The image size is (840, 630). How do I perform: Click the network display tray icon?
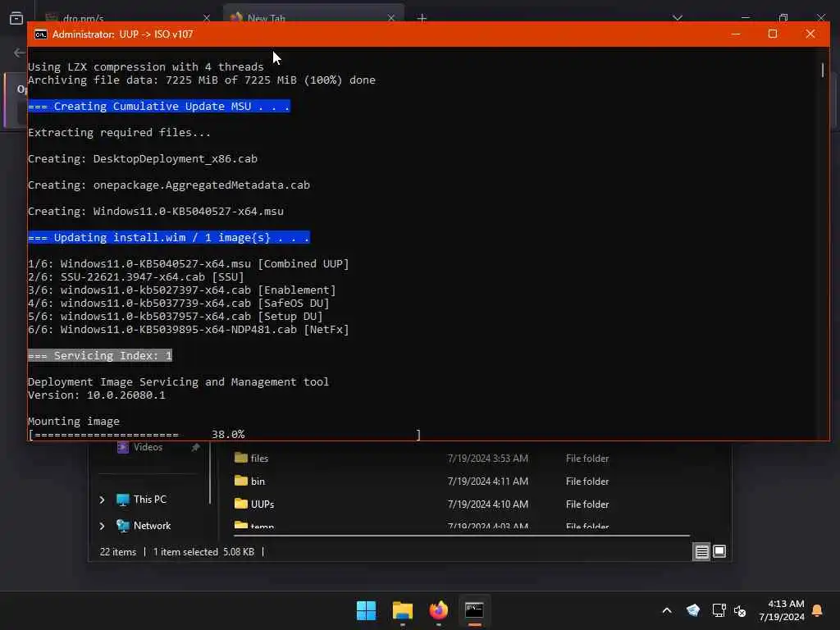click(x=719, y=610)
